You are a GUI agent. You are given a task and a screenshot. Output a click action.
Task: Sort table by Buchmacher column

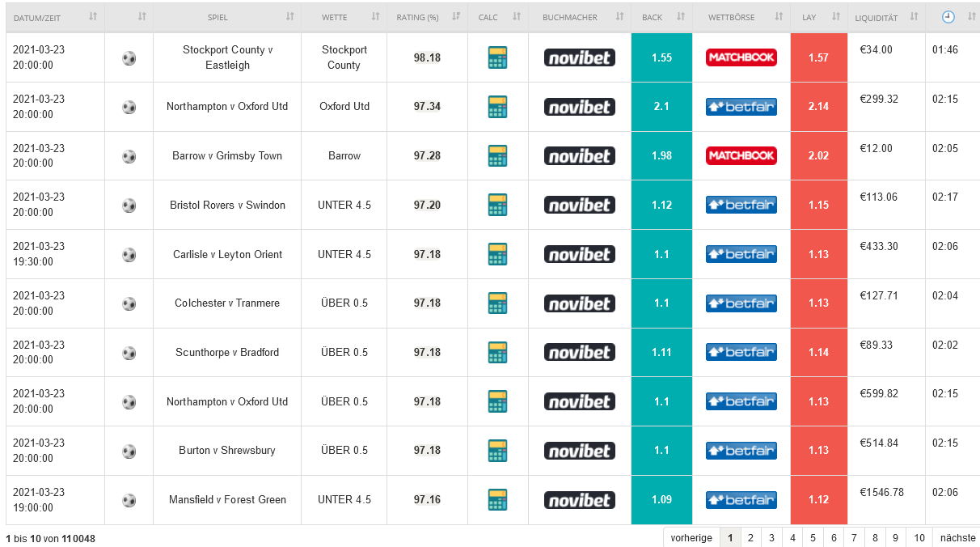click(580, 17)
